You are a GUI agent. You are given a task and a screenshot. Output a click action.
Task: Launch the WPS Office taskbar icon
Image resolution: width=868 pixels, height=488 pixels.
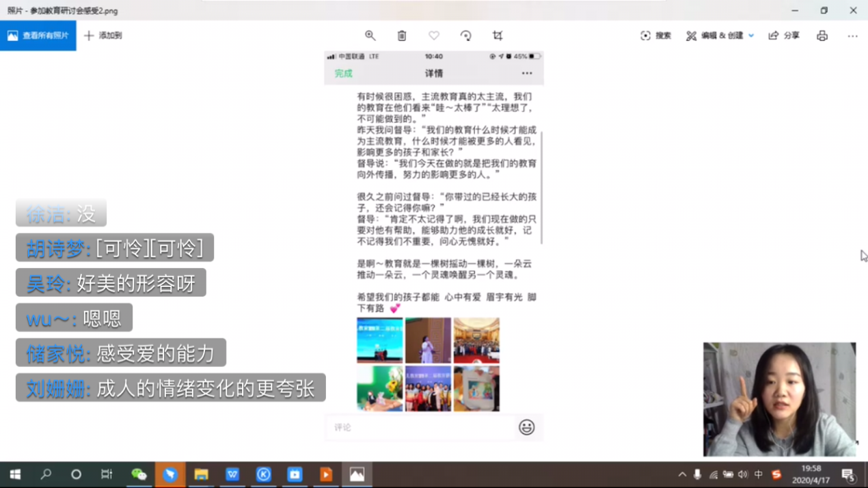coord(232,474)
